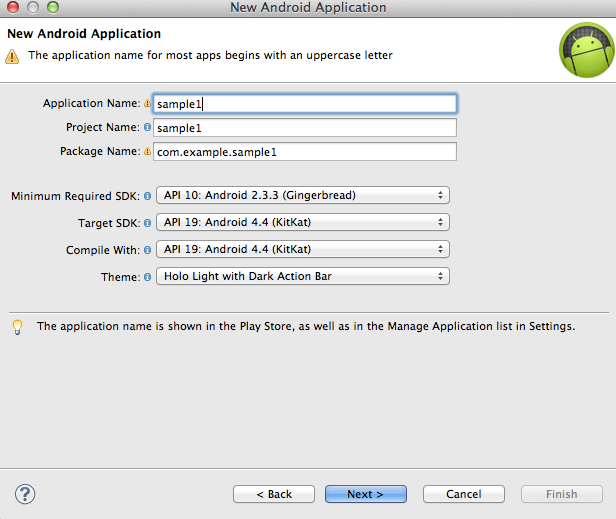Viewport: 616px width, 519px height.
Task: Click the Play Store tip text
Action: 306,326
